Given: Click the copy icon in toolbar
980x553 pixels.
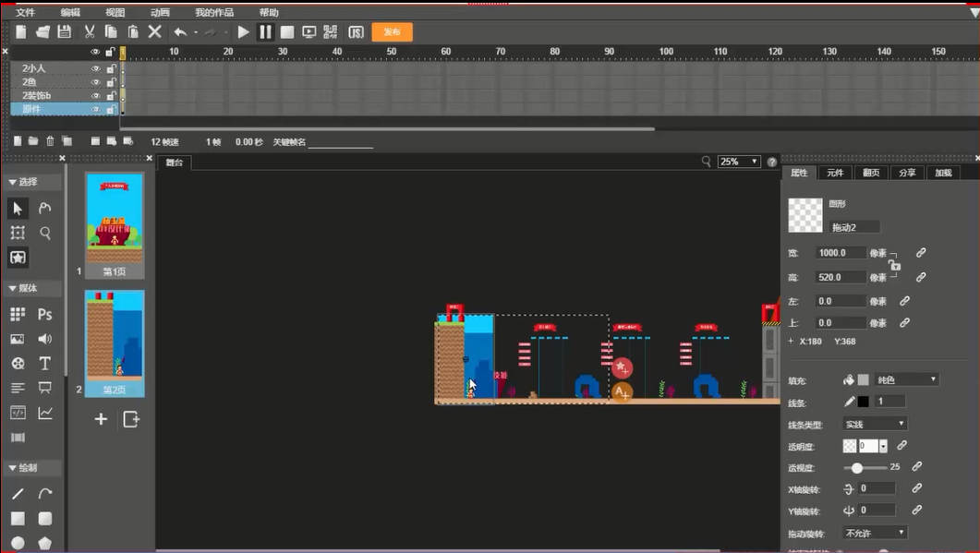Looking at the screenshot, I should 111,32.
